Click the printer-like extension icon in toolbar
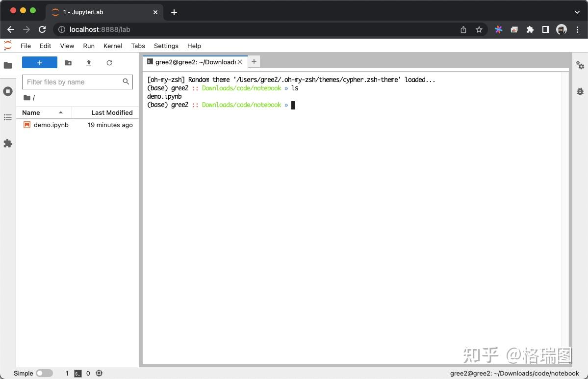The height and width of the screenshot is (379, 588). (x=514, y=29)
